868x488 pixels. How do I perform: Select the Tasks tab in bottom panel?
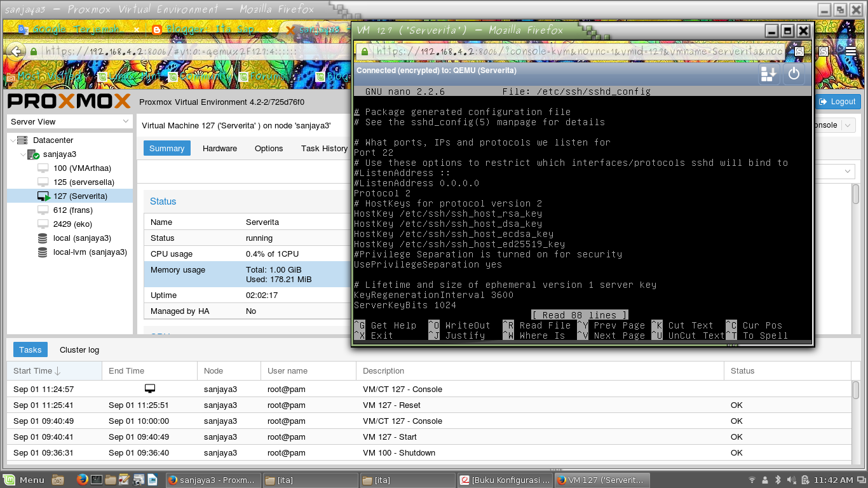[31, 349]
